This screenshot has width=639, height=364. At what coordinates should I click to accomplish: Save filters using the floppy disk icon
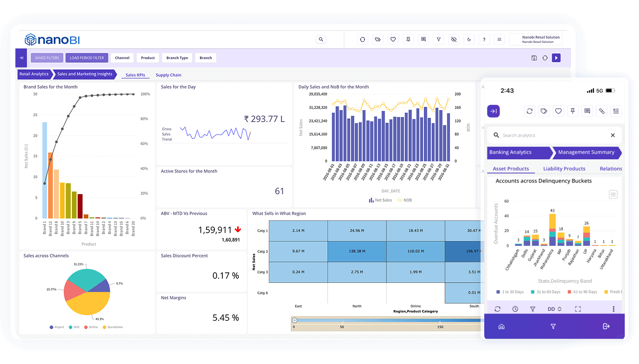tap(534, 58)
